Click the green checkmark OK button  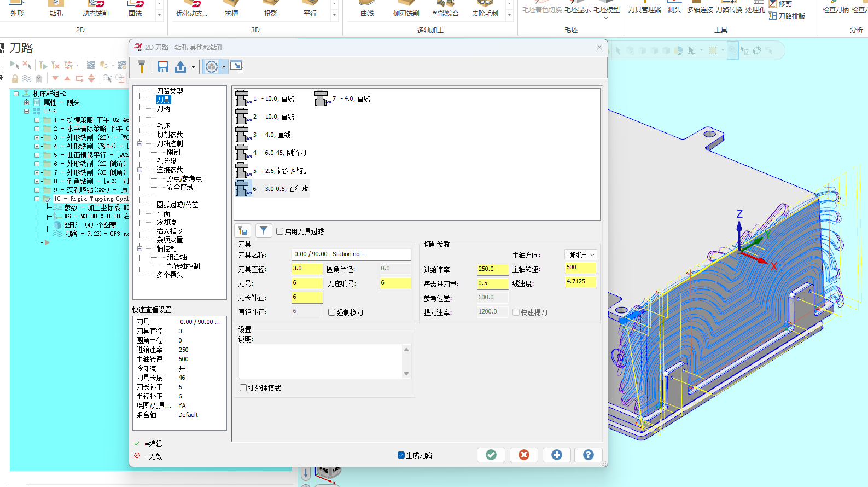click(x=491, y=455)
